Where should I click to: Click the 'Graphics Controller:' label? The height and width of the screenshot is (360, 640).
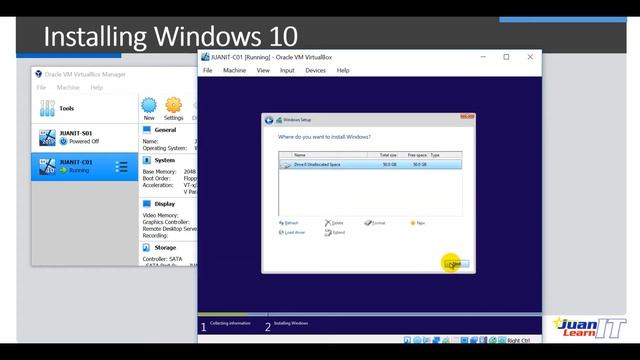tap(166, 222)
